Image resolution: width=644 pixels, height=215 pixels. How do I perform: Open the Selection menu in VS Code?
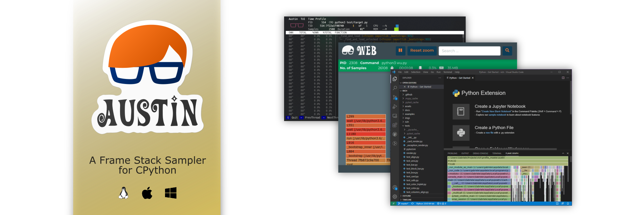click(x=416, y=72)
